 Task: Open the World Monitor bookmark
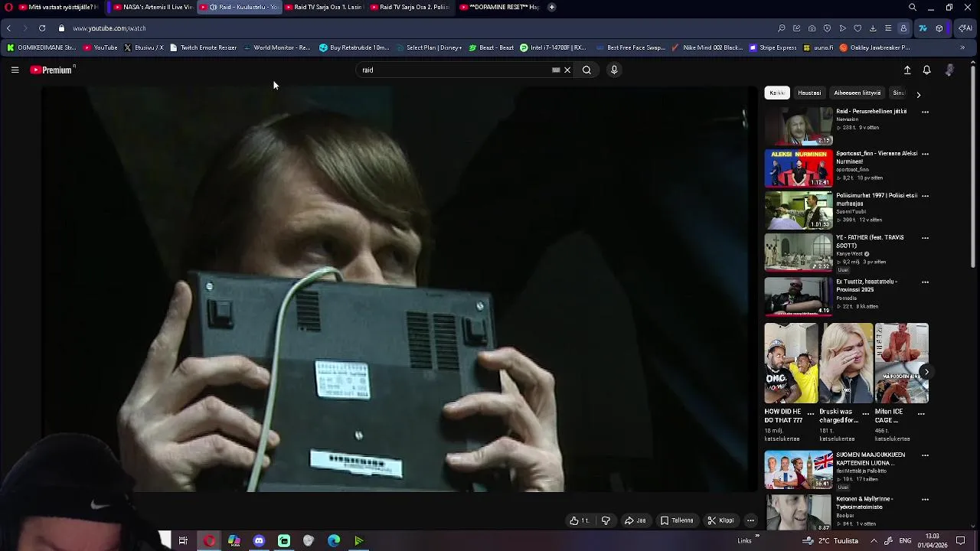pyautogui.click(x=276, y=47)
